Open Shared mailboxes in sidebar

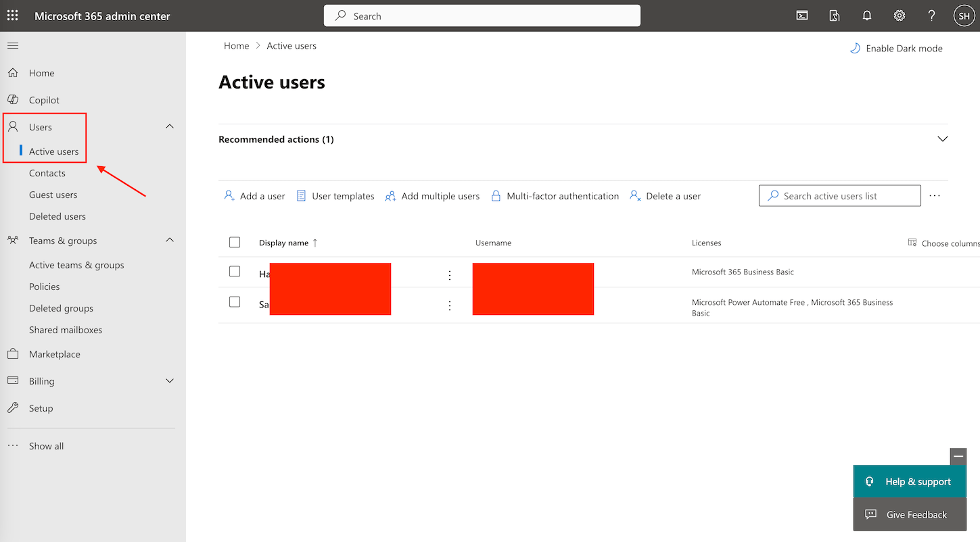(66, 330)
